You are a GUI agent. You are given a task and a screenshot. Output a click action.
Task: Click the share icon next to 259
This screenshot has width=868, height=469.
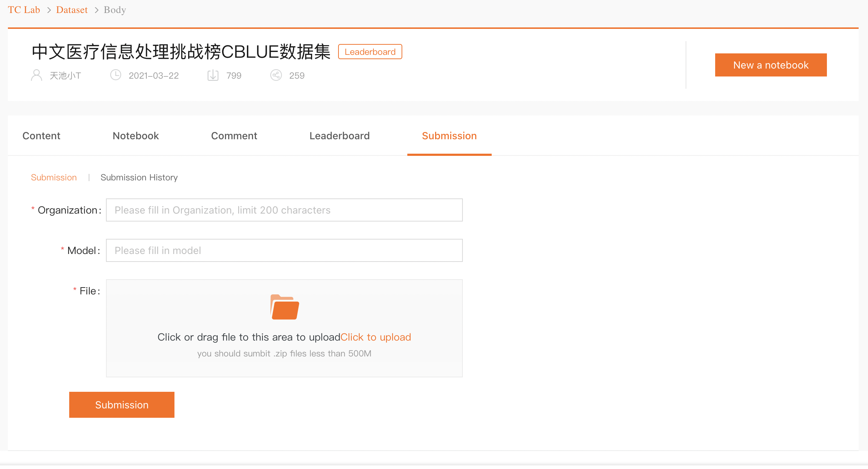coord(276,75)
